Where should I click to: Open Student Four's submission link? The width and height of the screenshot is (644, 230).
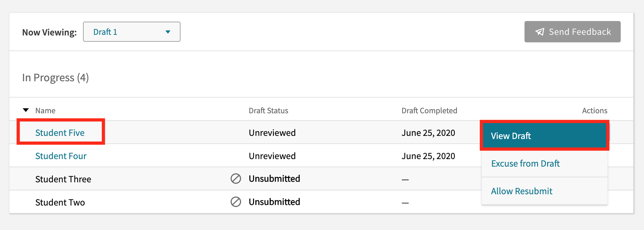(x=61, y=156)
